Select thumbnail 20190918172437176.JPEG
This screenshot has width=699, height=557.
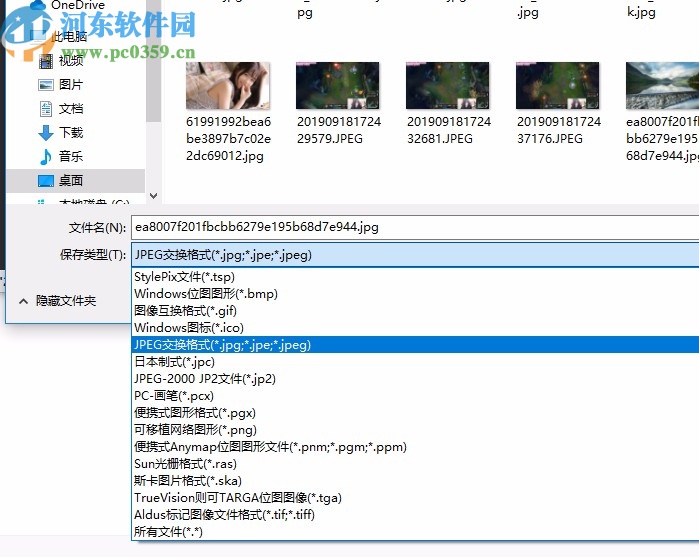557,86
